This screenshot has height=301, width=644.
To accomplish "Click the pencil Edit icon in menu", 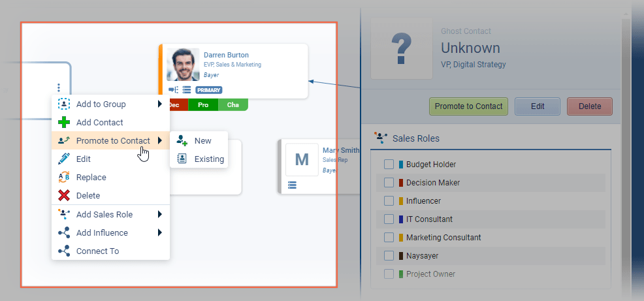I will (x=63, y=159).
